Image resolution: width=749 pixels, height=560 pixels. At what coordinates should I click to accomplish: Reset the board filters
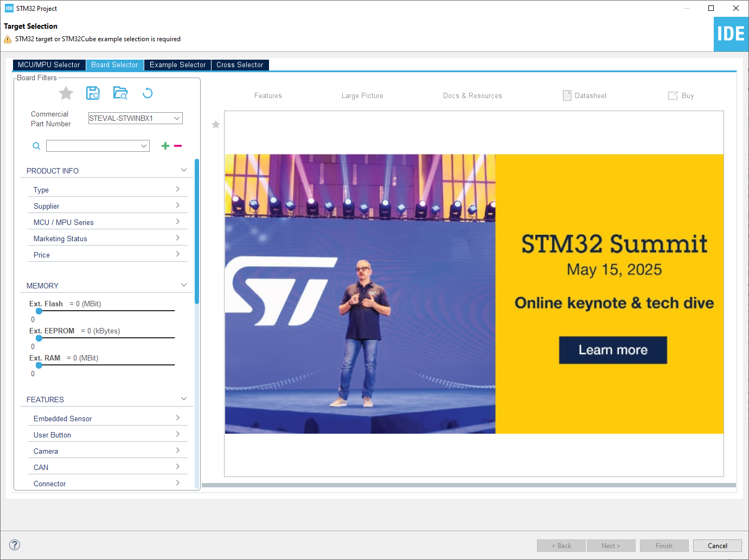pos(147,93)
